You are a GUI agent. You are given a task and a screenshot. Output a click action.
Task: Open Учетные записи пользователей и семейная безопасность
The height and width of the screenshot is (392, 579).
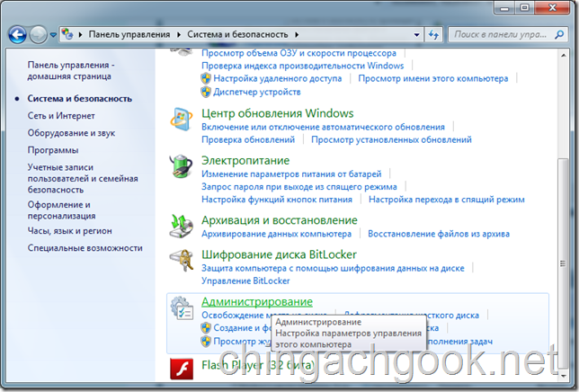tap(83, 178)
